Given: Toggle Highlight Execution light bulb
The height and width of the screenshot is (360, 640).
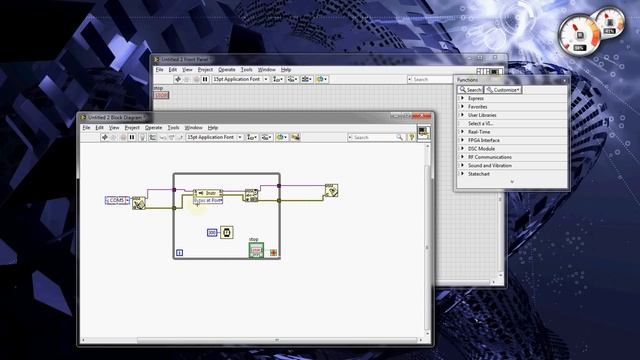Looking at the screenshot, I should tap(142, 138).
